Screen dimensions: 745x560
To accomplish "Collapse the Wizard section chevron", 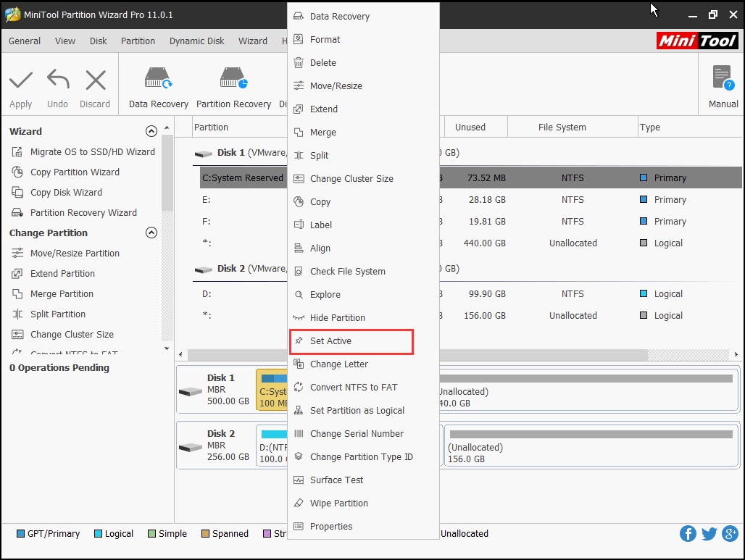I will (x=151, y=131).
